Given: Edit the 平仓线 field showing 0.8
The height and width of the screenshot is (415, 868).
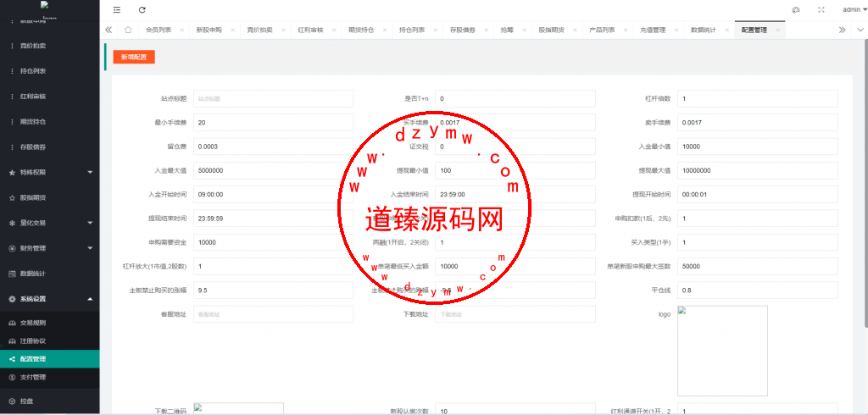Looking at the screenshot, I should tap(757, 290).
